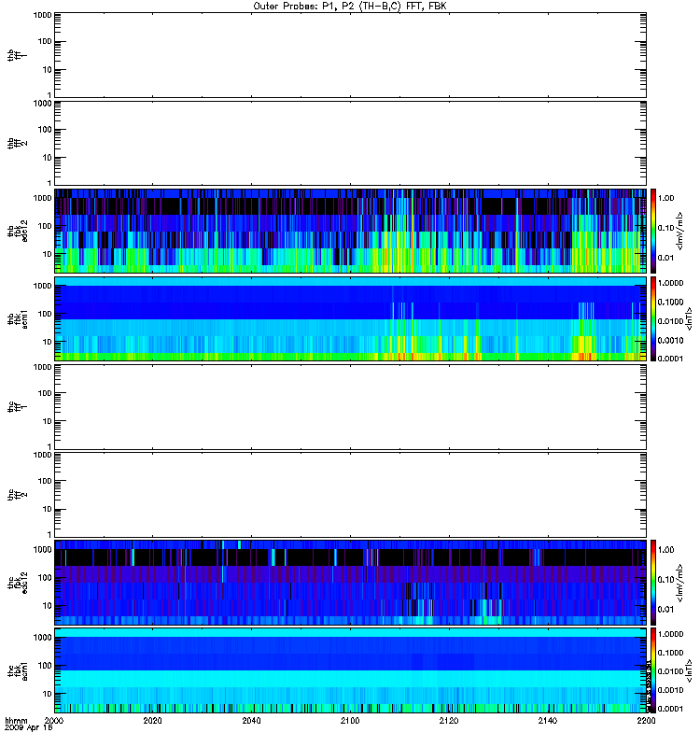Click the 'hhmm' time axis label

click(x=16, y=720)
